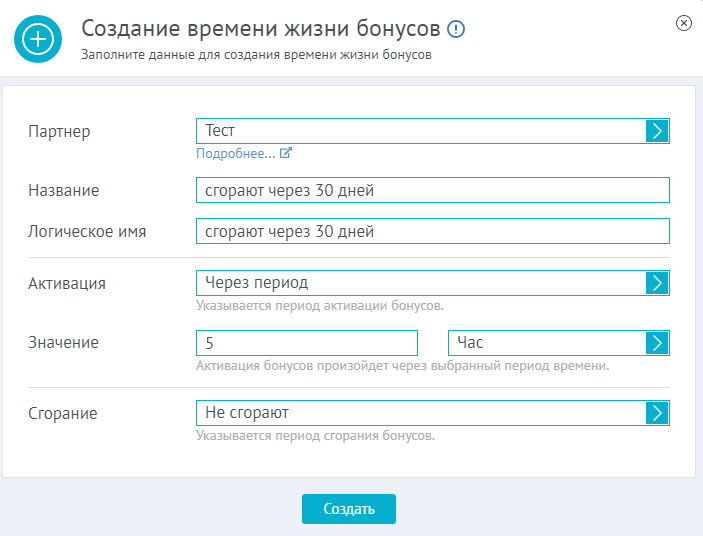Focus the Название input field

pyautogui.click(x=433, y=190)
